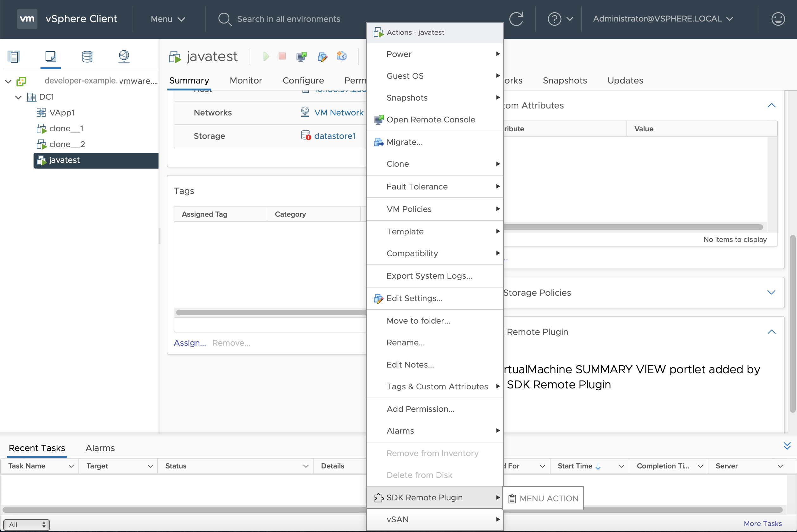Click the Tags table horizontal scrollbar

pos(271,312)
